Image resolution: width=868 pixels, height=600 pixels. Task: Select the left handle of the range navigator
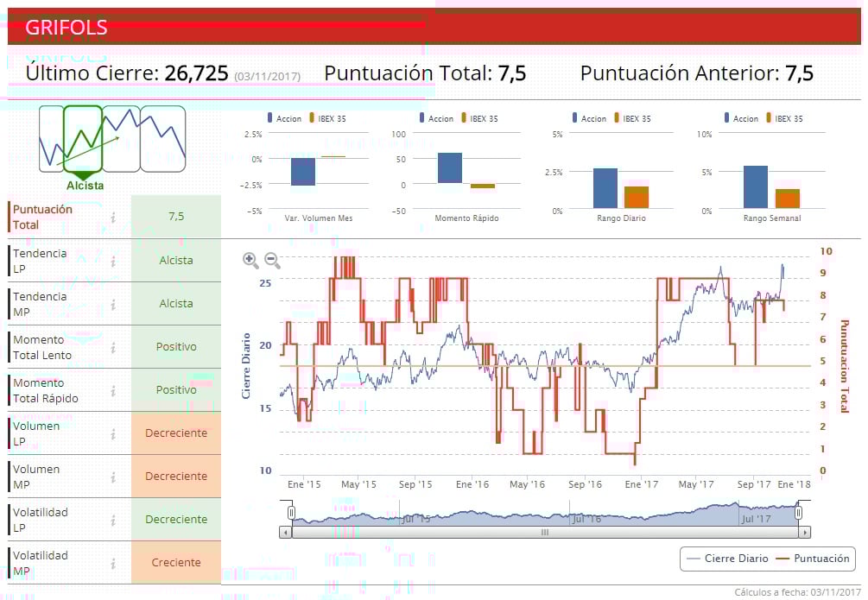pos(291,513)
